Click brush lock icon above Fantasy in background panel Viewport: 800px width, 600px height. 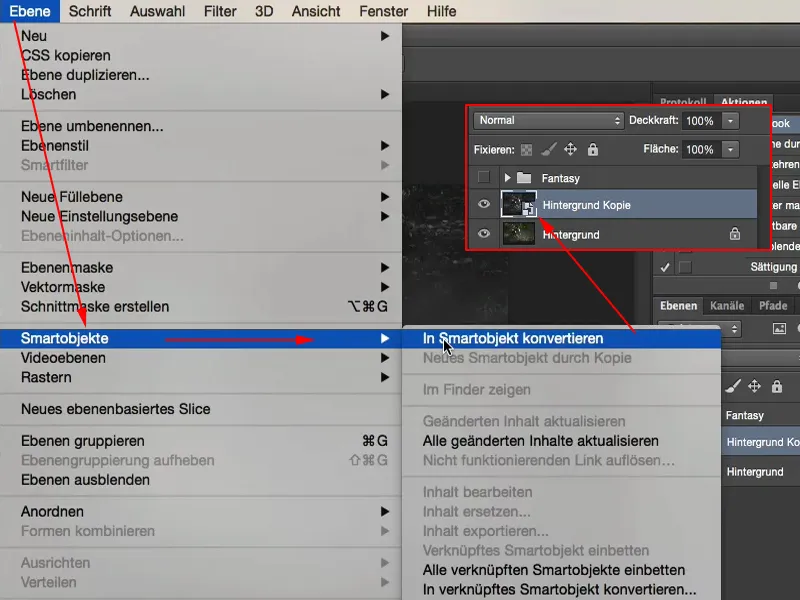pos(733,387)
